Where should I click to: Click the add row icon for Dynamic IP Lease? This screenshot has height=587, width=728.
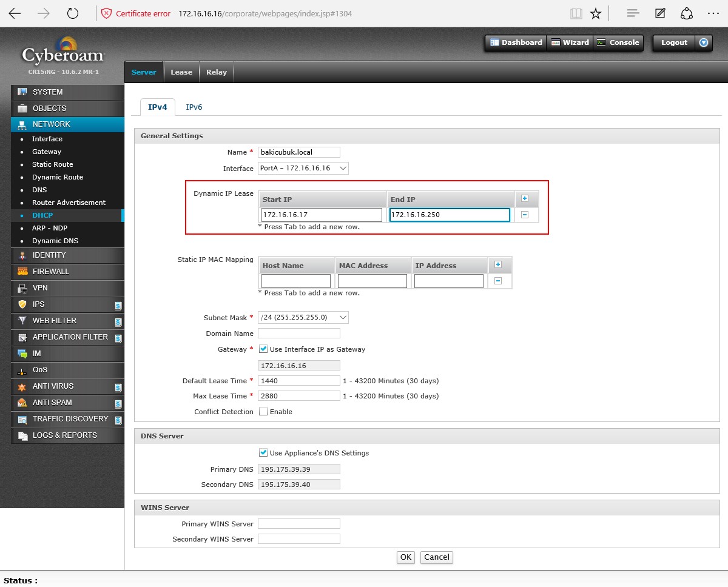click(x=525, y=199)
